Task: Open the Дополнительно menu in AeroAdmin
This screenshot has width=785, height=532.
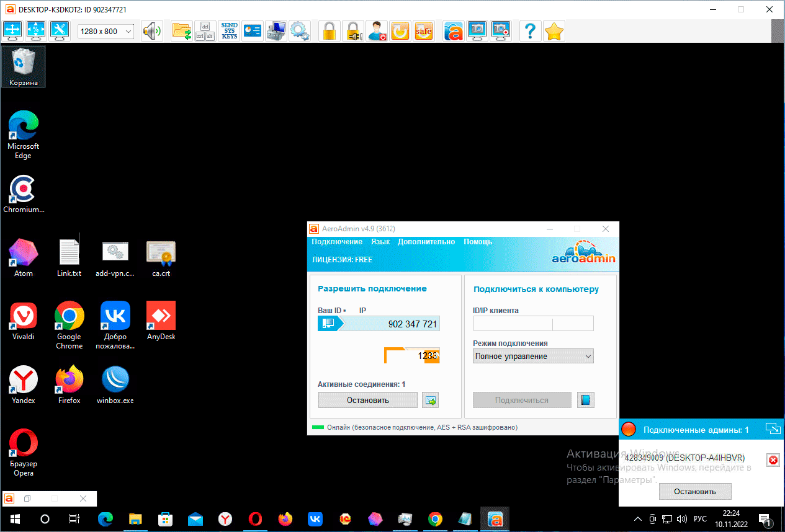Action: [x=426, y=242]
